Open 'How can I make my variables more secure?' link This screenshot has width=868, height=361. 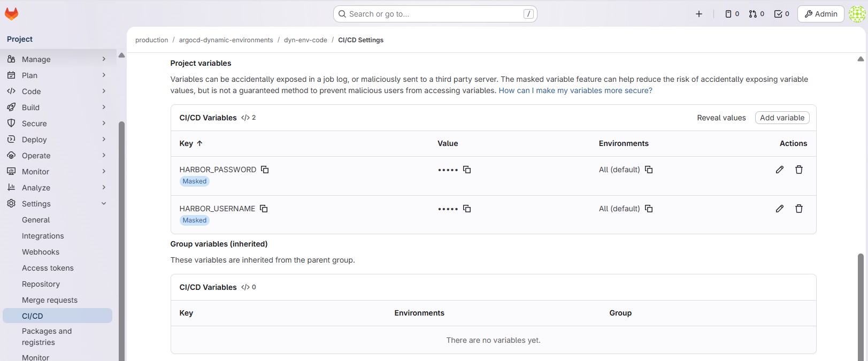(575, 90)
